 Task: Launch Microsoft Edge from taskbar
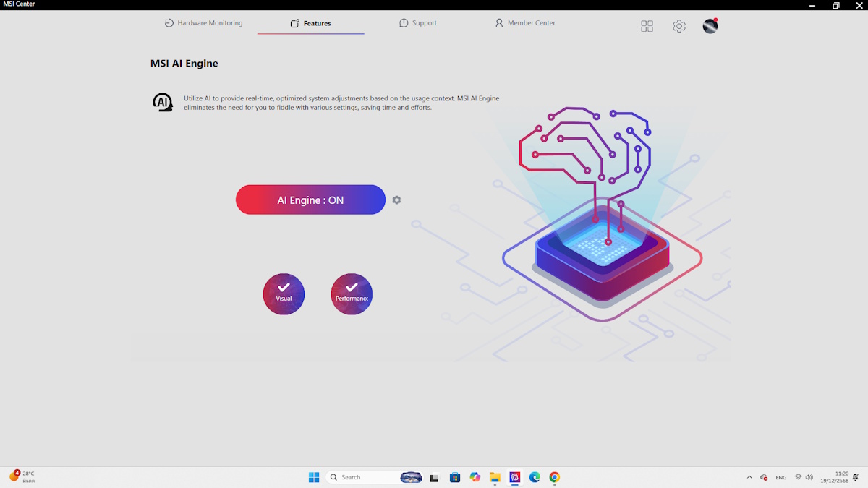coord(535,477)
